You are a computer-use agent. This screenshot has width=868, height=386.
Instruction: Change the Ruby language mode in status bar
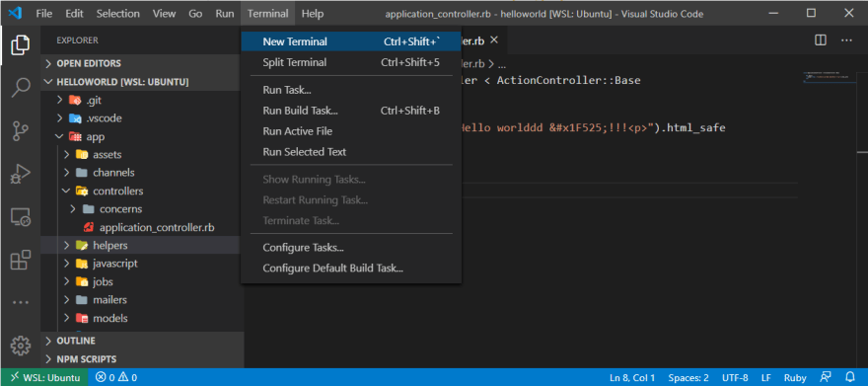pos(795,378)
